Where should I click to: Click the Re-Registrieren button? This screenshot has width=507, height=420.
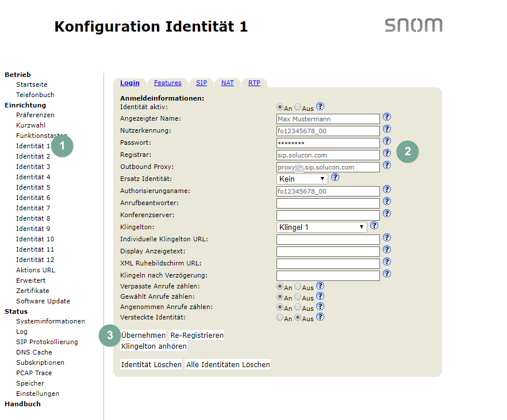click(x=197, y=335)
